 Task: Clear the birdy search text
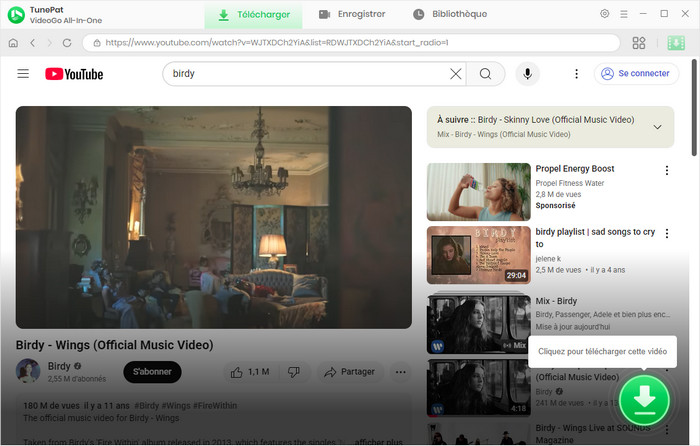click(455, 74)
